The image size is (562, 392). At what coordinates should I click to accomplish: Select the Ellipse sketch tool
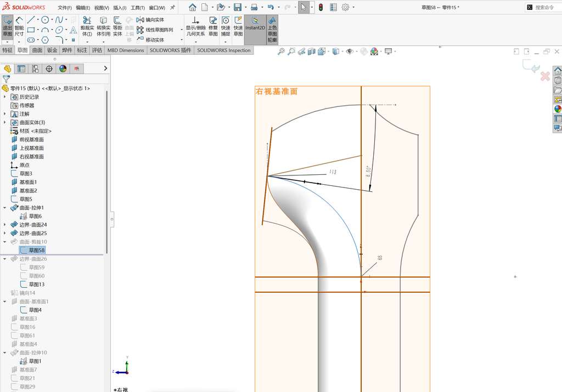coord(59,30)
